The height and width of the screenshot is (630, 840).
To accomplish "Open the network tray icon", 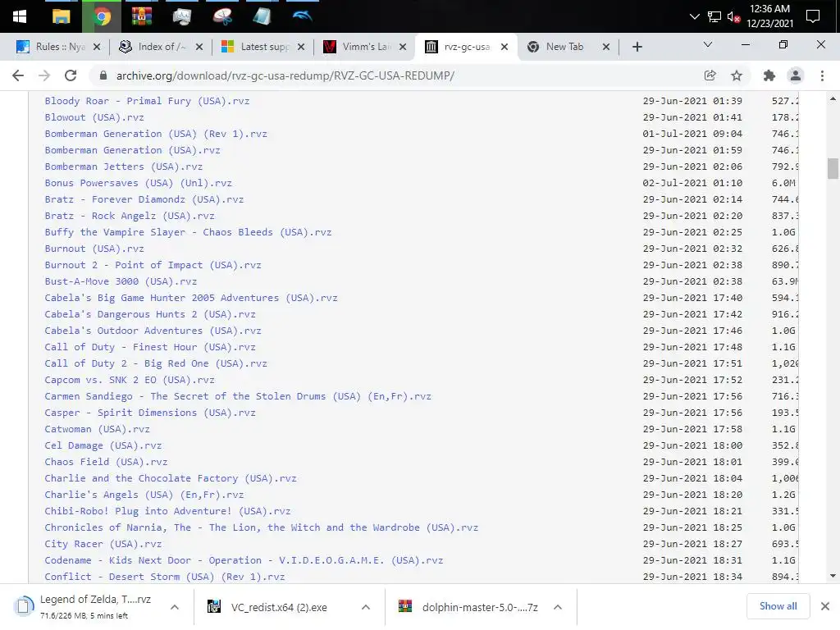I will 714,16.
